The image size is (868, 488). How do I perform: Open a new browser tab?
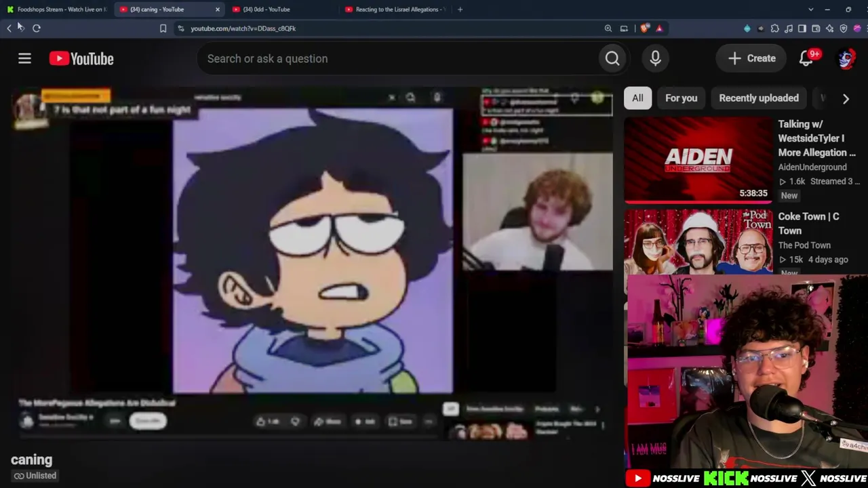pyautogui.click(x=460, y=9)
